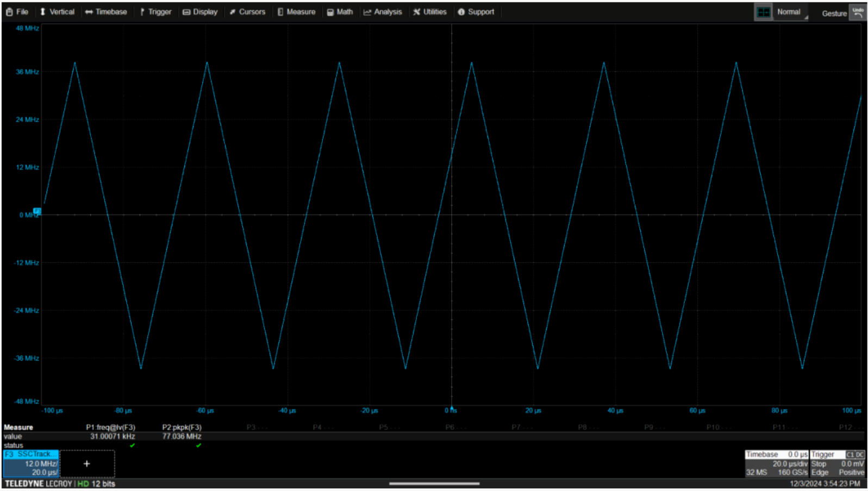This screenshot has width=868, height=491.
Task: Open the Support menu
Action: pos(476,12)
